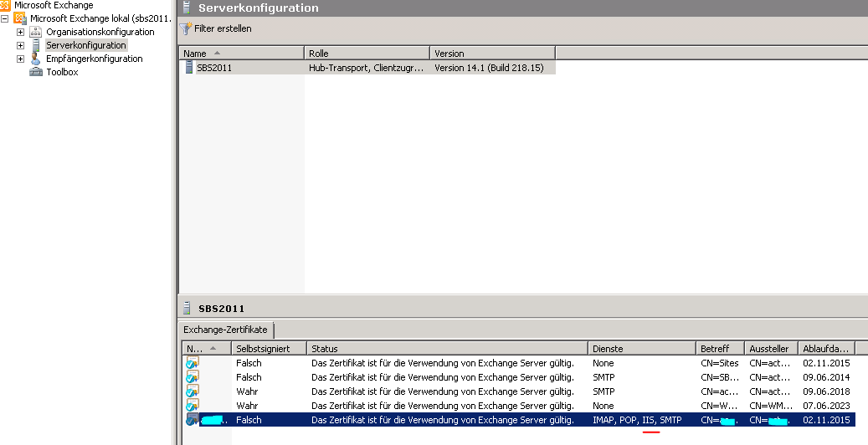Viewport: 868px width, 445px height.
Task: Open the Exchange-Zertifikate tab
Action: click(225, 330)
